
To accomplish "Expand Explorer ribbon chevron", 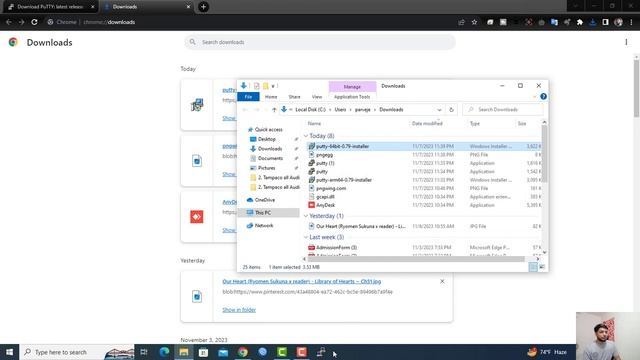I will pyautogui.click(x=535, y=97).
